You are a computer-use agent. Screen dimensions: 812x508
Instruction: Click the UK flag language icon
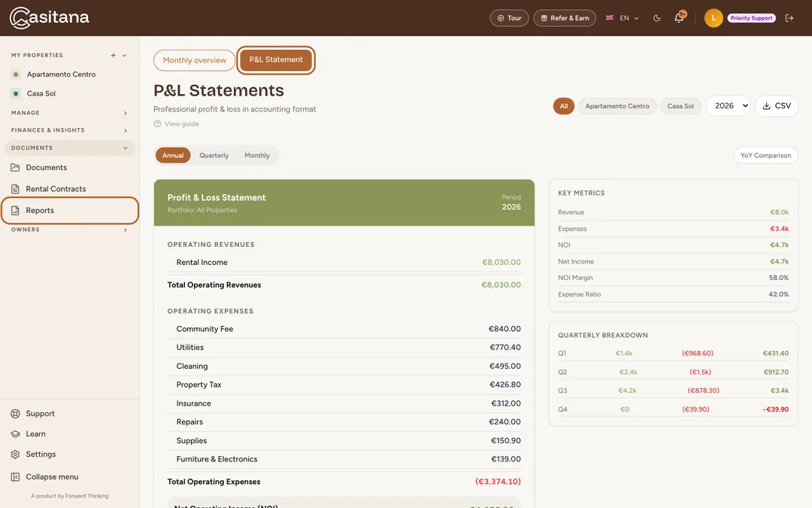[610, 18]
